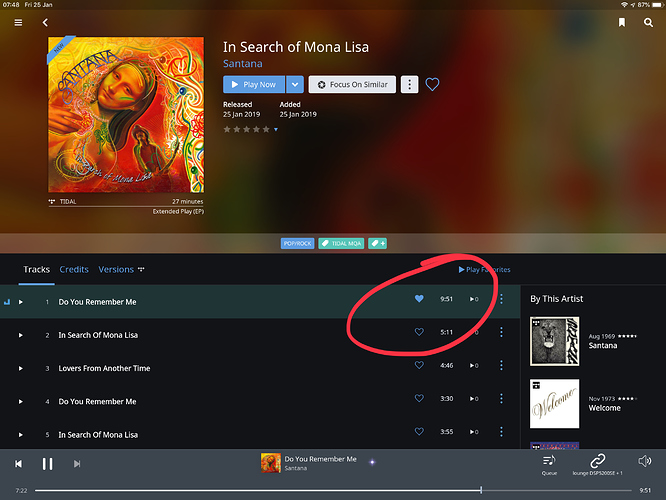Click Play Favorites link
This screenshot has width=666, height=500.
pos(484,269)
